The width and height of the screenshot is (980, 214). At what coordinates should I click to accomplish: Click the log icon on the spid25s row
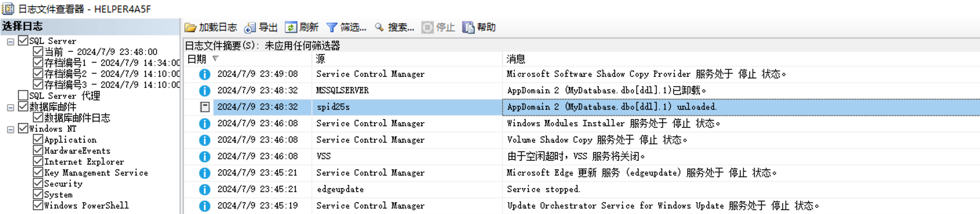[204, 107]
